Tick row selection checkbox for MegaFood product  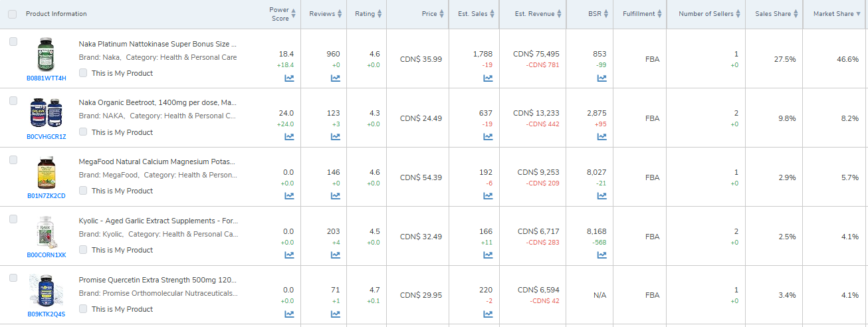point(13,160)
